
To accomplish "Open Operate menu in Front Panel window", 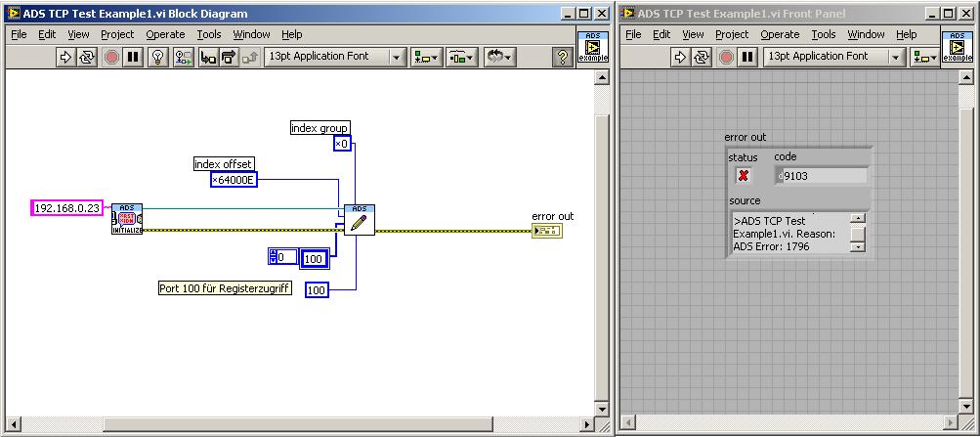I will point(780,34).
